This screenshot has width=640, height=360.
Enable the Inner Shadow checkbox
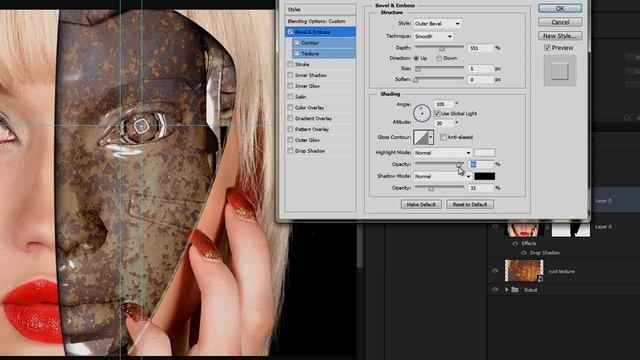290,75
